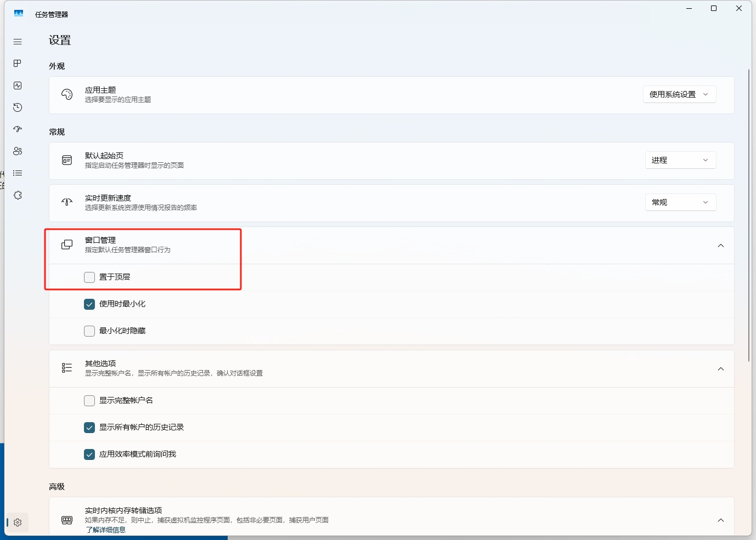Click the page icon beside 默认起始页
This screenshot has height=540, width=756.
[67, 160]
